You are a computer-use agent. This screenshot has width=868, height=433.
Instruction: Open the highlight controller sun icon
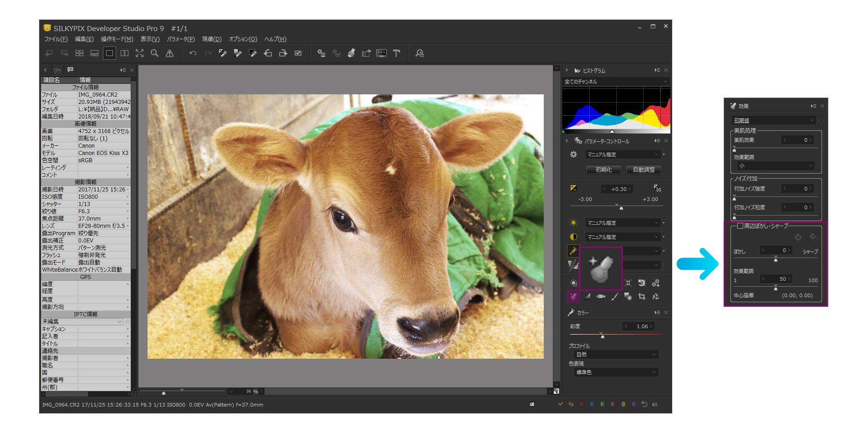coord(573,283)
